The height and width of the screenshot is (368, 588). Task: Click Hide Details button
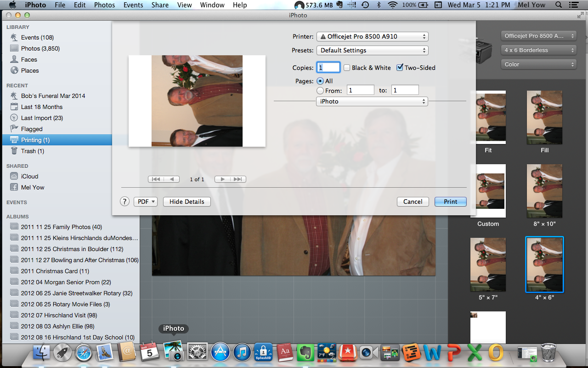[187, 201]
